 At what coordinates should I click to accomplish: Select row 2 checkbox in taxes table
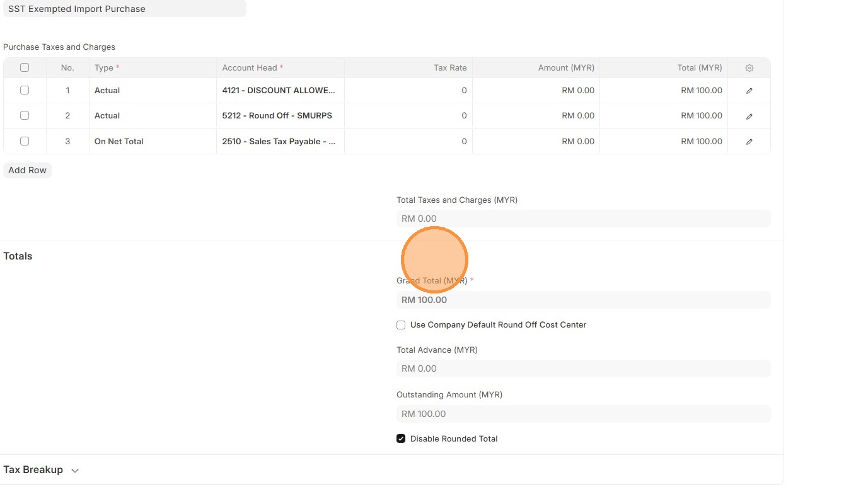click(x=25, y=115)
